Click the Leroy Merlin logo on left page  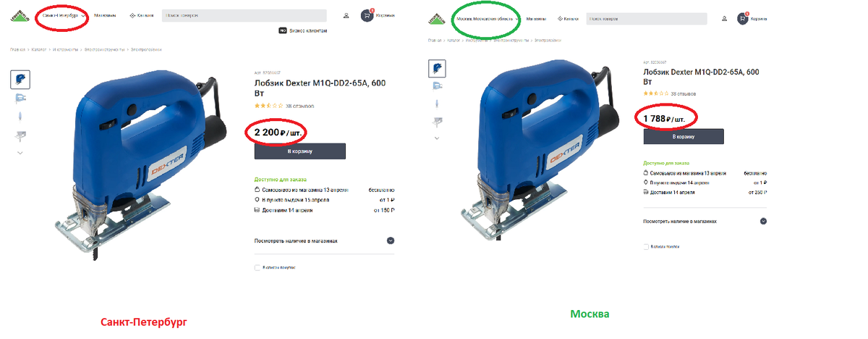click(20, 14)
